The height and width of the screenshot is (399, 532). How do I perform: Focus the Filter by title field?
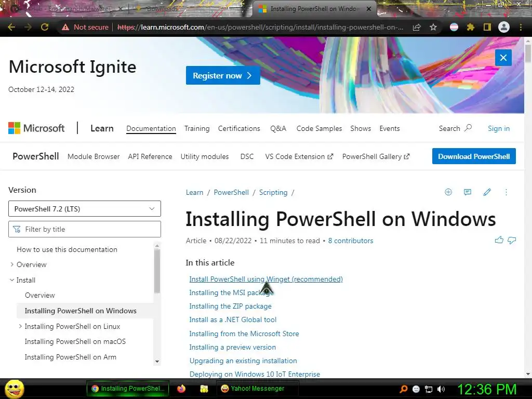coord(85,229)
